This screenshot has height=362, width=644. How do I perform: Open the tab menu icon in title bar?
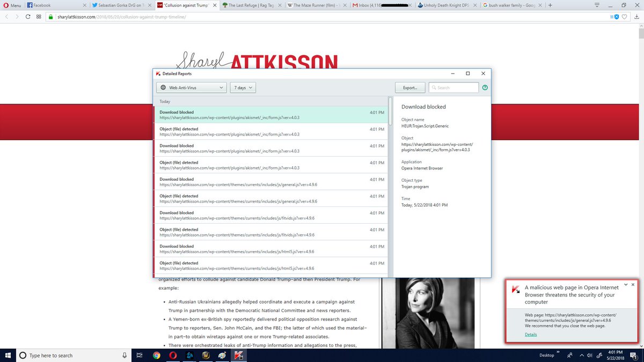[597, 5]
